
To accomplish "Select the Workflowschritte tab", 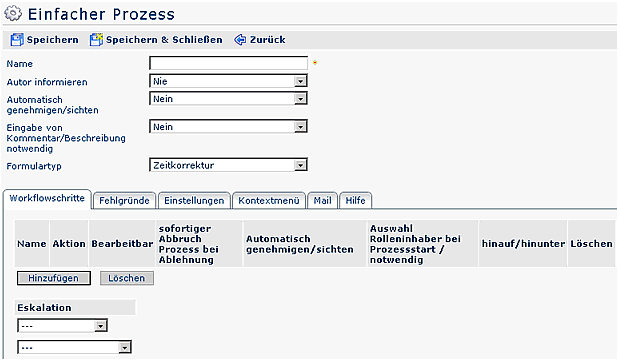I will coord(47,199).
